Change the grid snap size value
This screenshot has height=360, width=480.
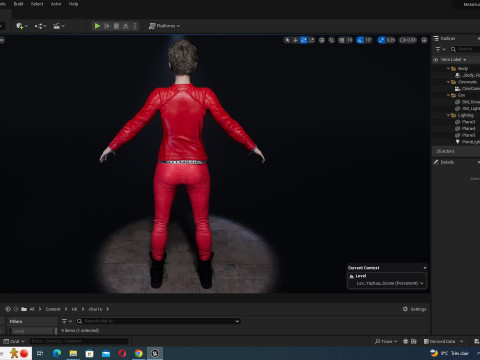[349, 40]
